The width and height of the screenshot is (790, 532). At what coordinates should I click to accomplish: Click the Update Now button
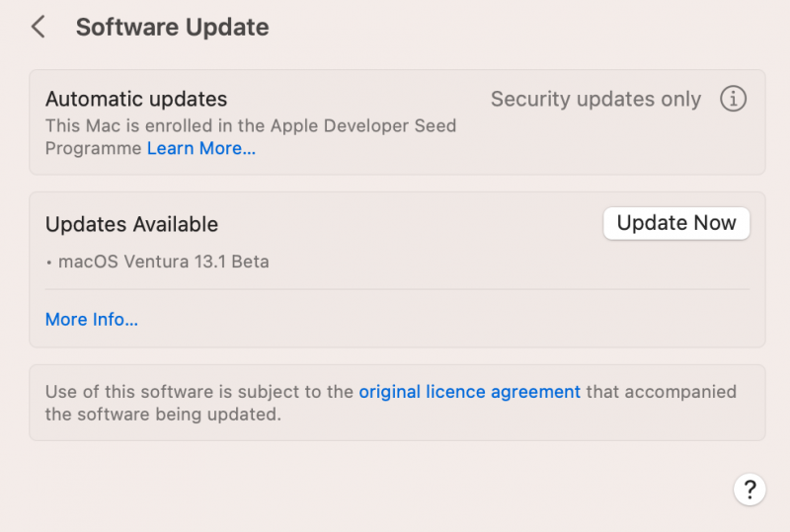[676, 223]
